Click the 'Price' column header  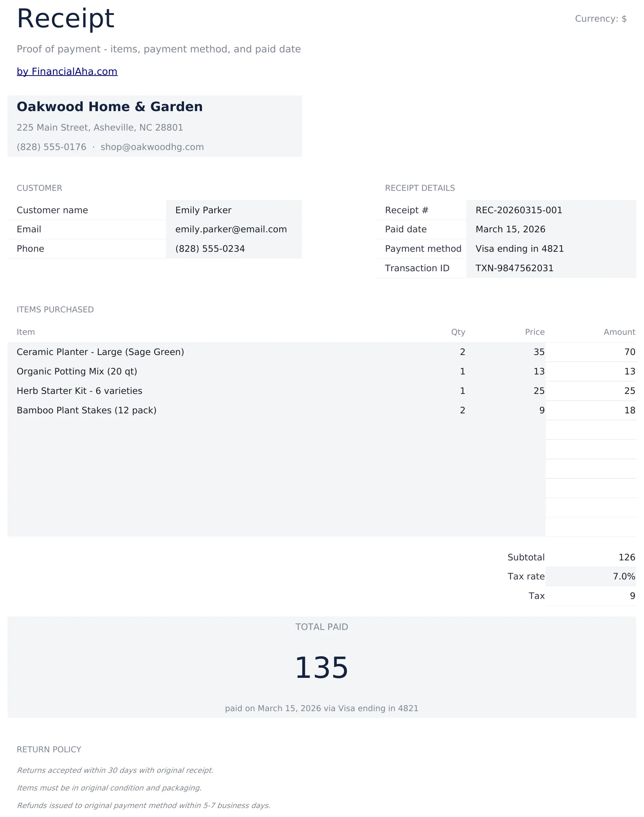[535, 332]
